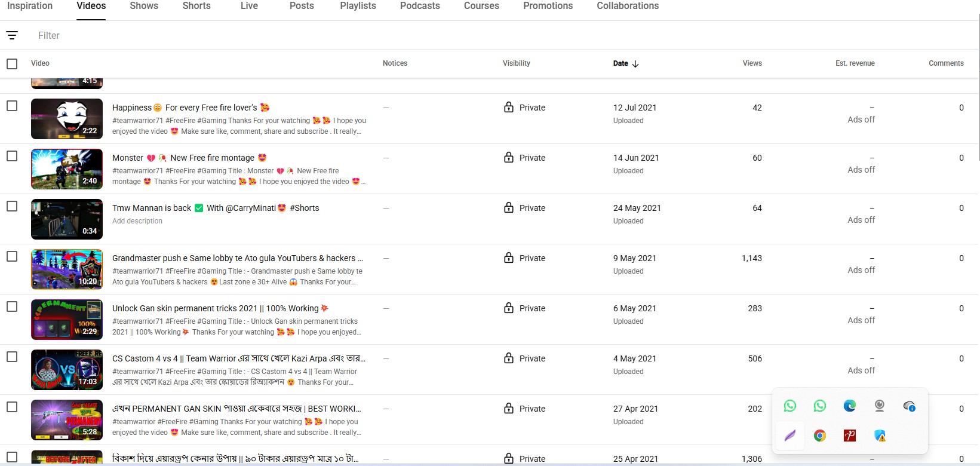
Task: Click the lock icon for Monster montage video
Action: [509, 158]
